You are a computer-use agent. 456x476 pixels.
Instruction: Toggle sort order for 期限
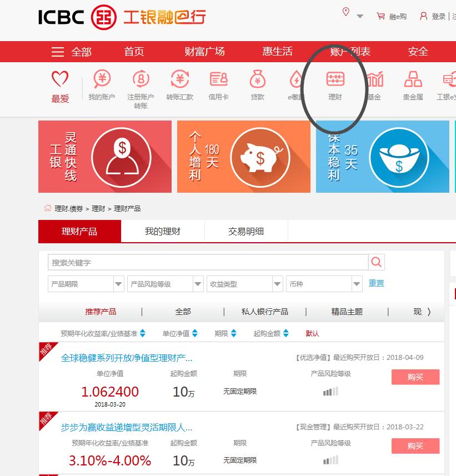[x=233, y=333]
